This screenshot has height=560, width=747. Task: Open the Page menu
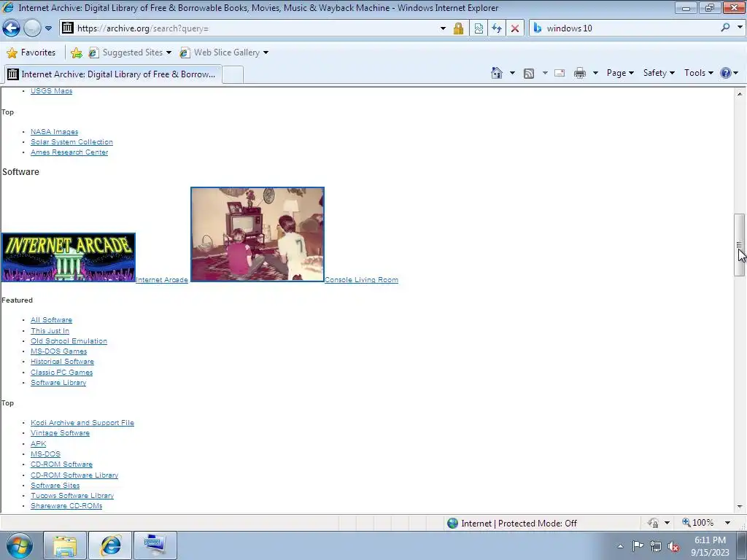(620, 73)
